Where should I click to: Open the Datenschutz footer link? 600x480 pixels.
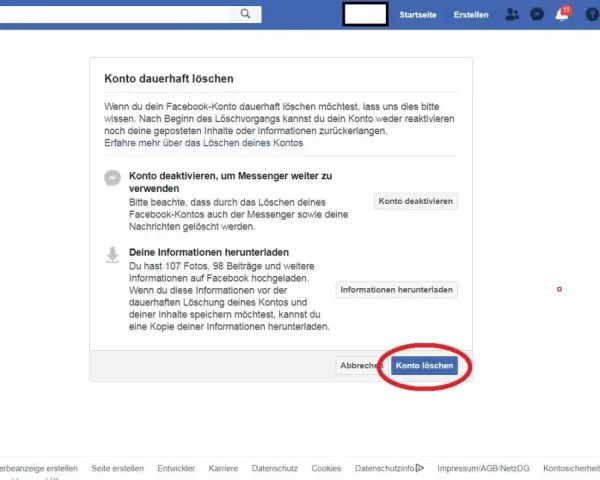pos(274,468)
